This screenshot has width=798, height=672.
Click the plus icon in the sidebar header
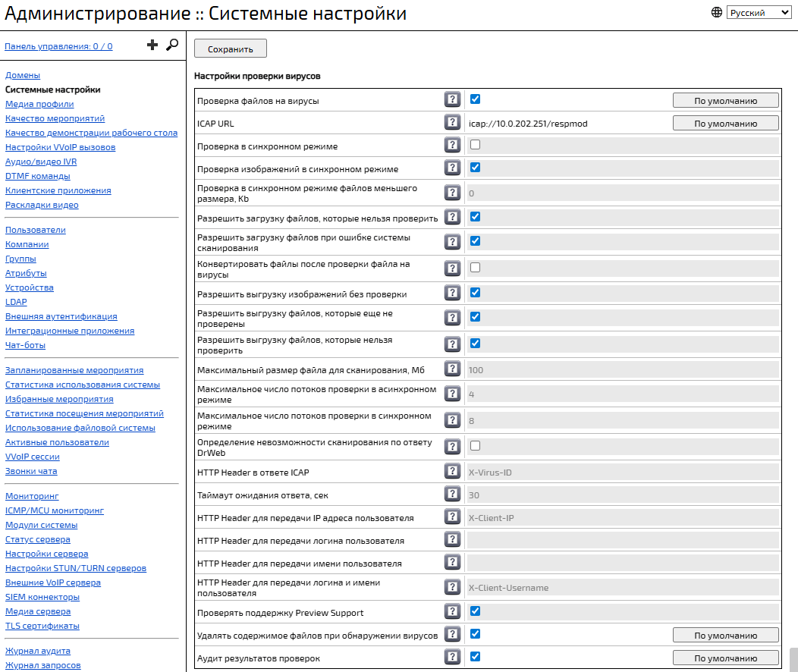[x=152, y=46]
